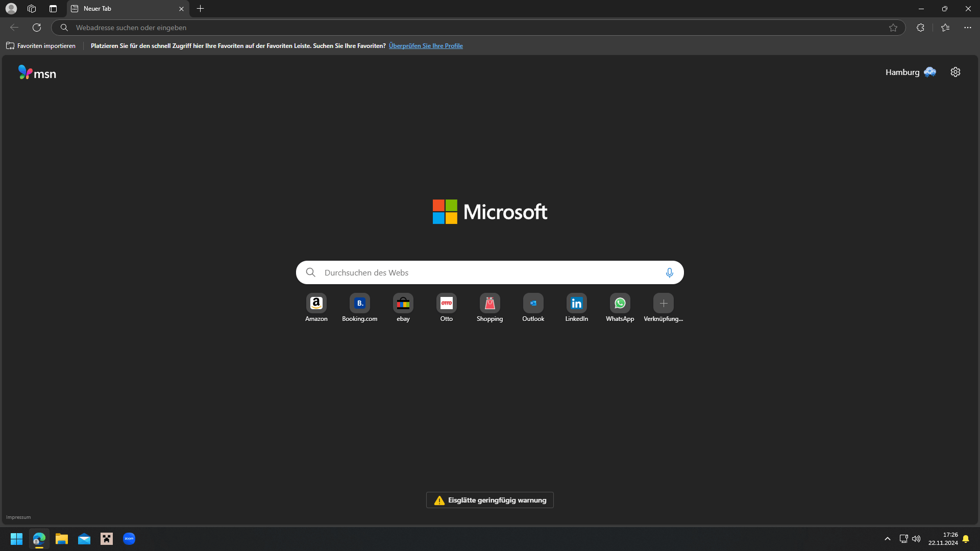The image size is (980, 551).
Task: Open the Edge settings three-dot menu
Action: 968,28
